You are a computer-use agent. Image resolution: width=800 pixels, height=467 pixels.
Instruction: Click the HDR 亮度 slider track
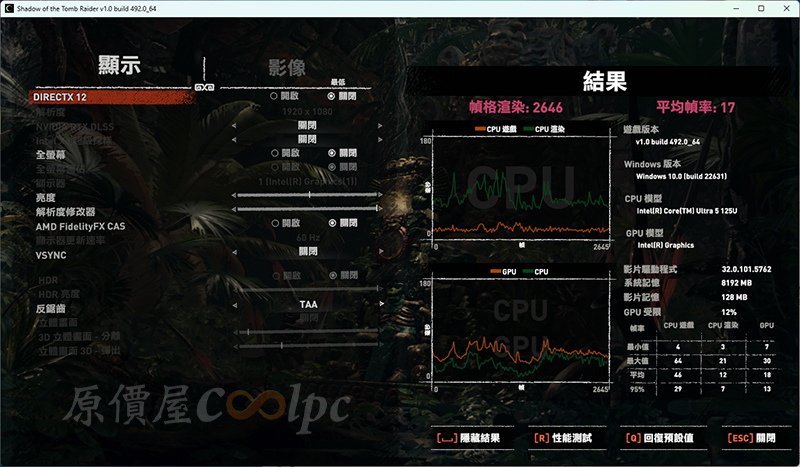(309, 289)
